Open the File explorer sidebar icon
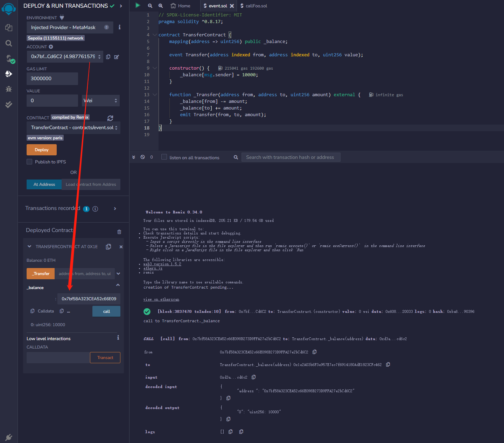 click(x=9, y=28)
